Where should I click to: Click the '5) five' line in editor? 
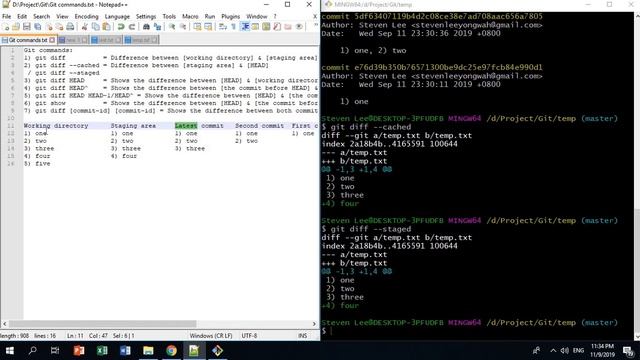[x=37, y=164]
